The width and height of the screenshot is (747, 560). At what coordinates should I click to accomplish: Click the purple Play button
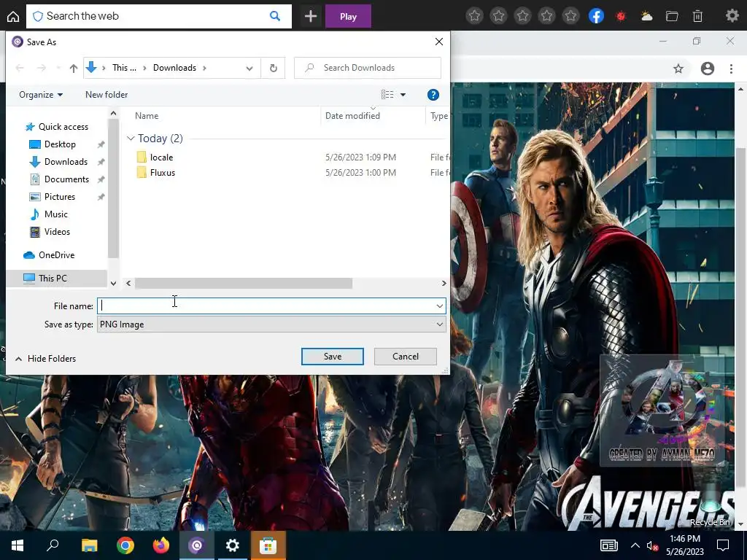pos(348,17)
